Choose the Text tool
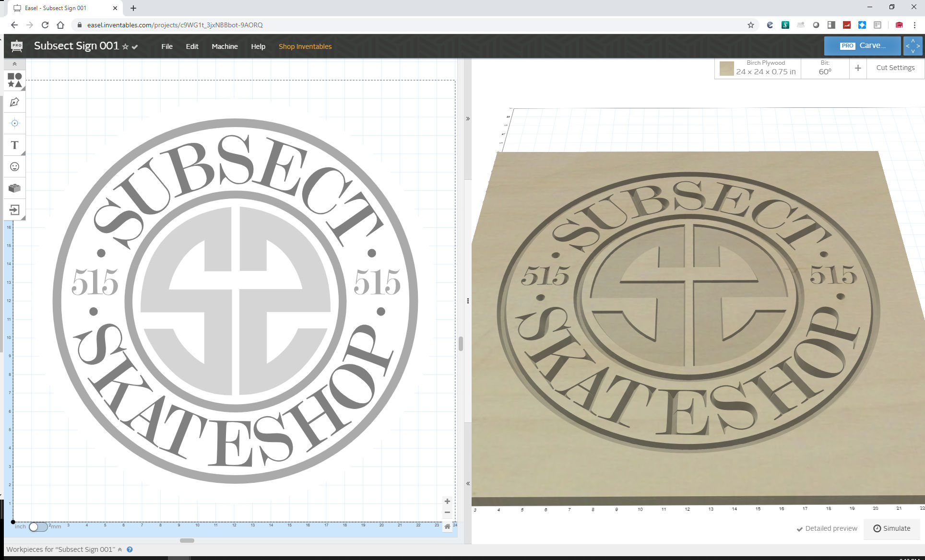The height and width of the screenshot is (560, 925). (14, 145)
